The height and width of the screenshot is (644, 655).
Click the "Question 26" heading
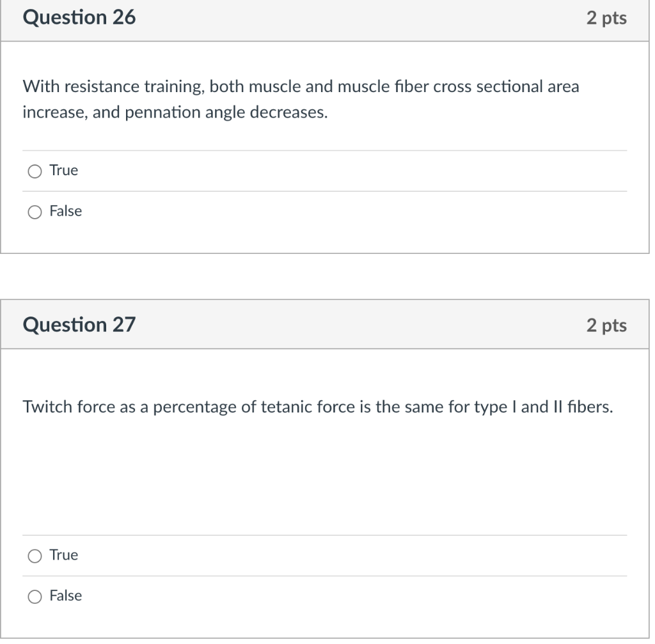[x=79, y=19]
